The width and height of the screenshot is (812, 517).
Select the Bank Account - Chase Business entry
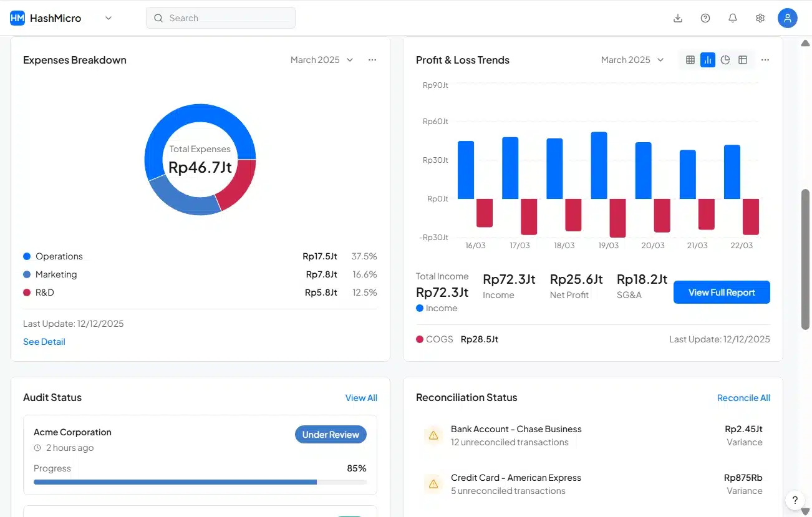point(516,435)
